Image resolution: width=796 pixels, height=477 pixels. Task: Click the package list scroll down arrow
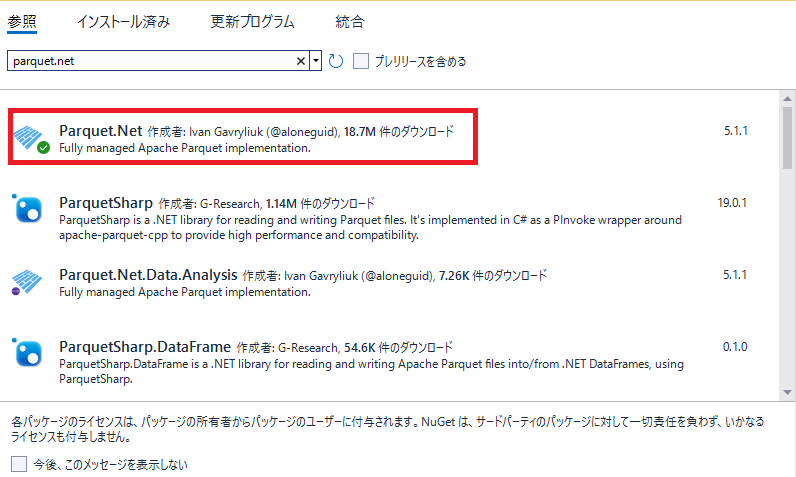[787, 392]
